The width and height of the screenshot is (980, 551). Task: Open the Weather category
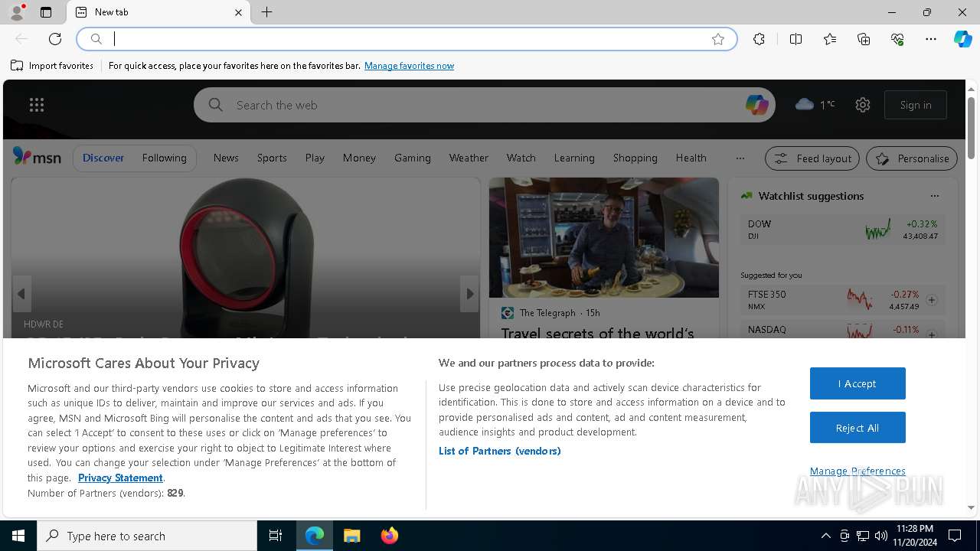pos(469,158)
